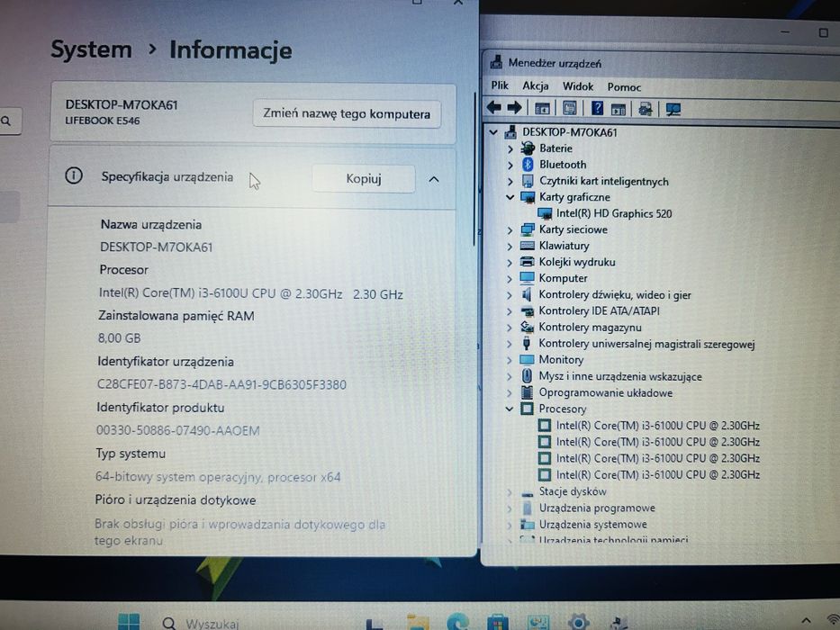Viewport: 840px width, 630px height.
Task: Click the Klawiatury keyboard icon
Action: click(528, 246)
